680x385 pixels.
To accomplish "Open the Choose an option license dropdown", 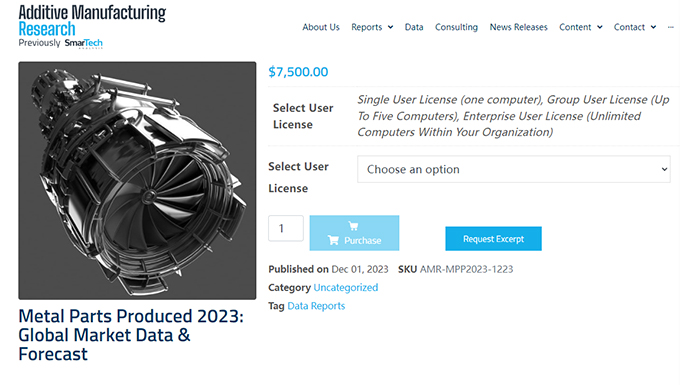I will [x=513, y=169].
